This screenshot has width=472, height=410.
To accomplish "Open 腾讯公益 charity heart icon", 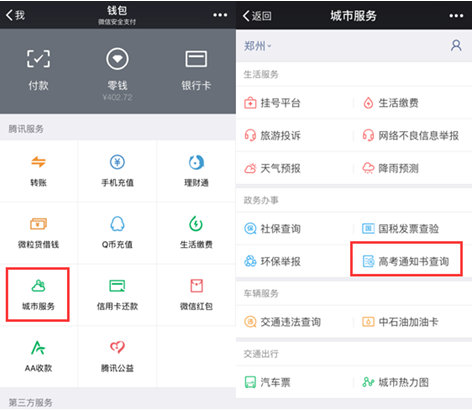I will point(117,347).
